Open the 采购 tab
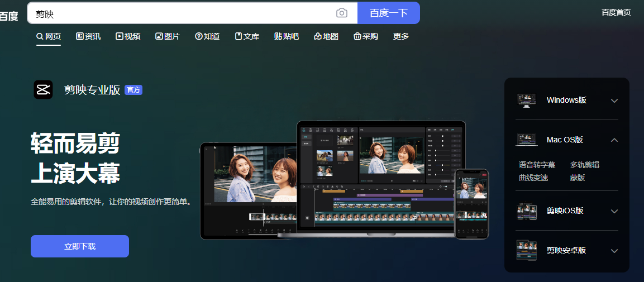 365,36
